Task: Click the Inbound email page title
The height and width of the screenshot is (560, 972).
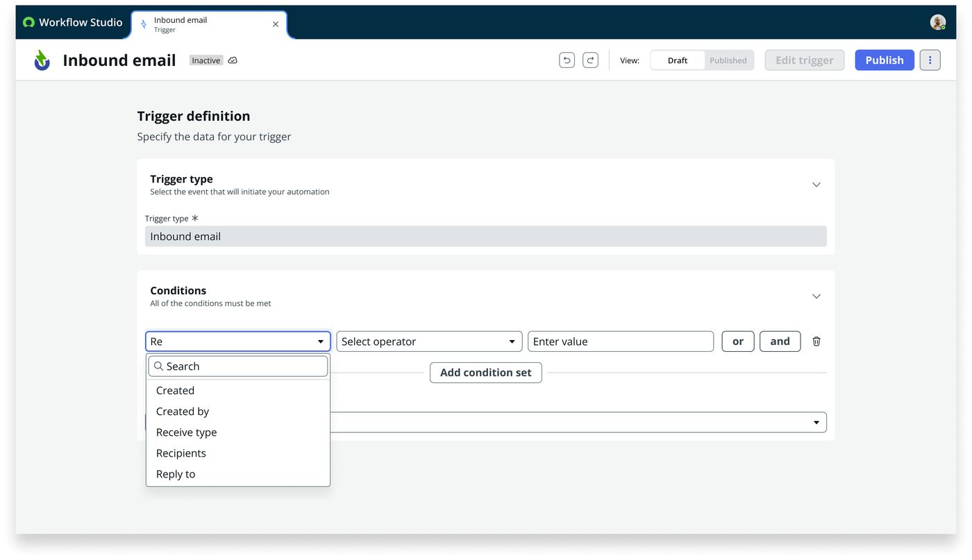Action: [x=119, y=60]
